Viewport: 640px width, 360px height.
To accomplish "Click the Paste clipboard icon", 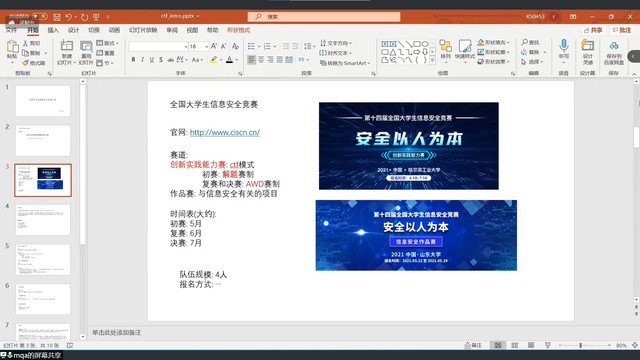I will tap(12, 50).
